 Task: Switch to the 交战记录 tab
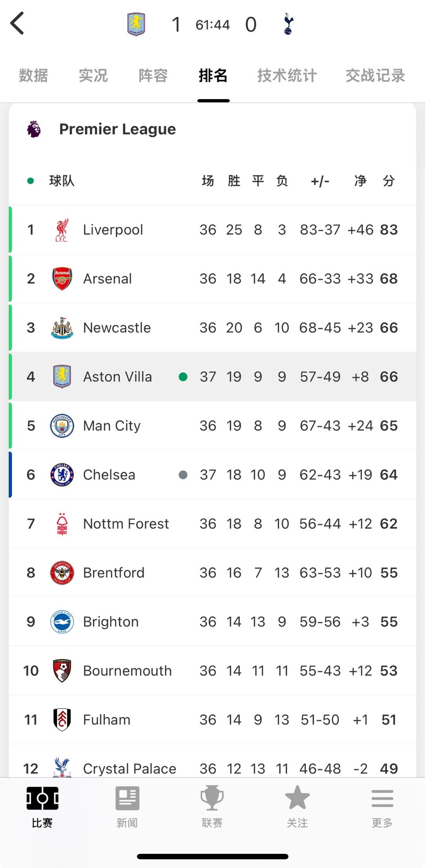[x=375, y=75]
